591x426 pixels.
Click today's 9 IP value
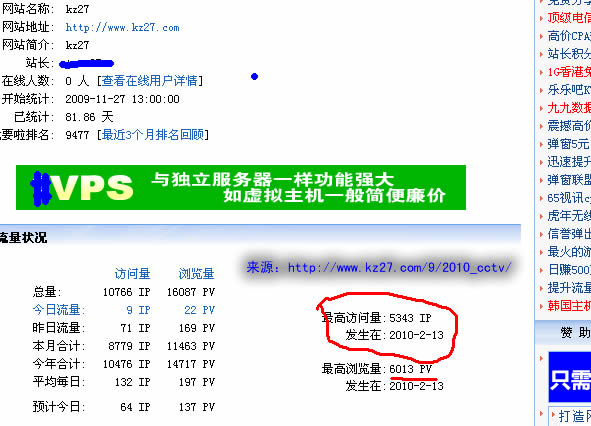(x=138, y=310)
